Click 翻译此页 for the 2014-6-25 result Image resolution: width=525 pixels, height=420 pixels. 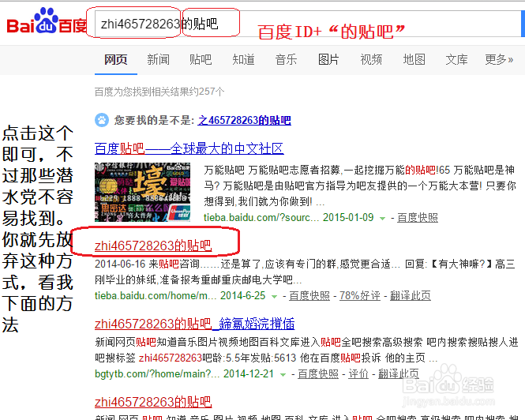pos(411,296)
